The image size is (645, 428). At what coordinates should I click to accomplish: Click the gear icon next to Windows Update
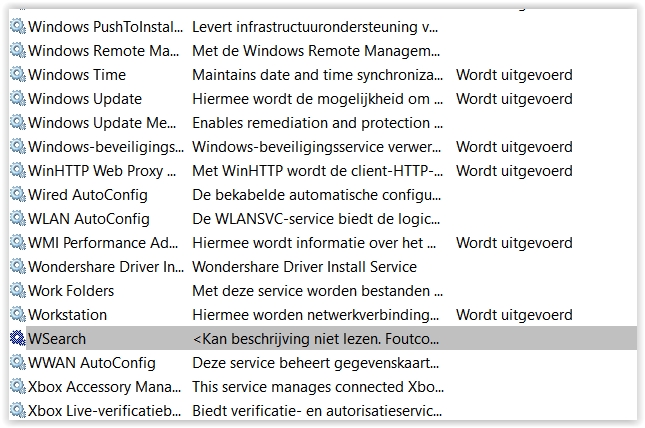click(x=18, y=99)
